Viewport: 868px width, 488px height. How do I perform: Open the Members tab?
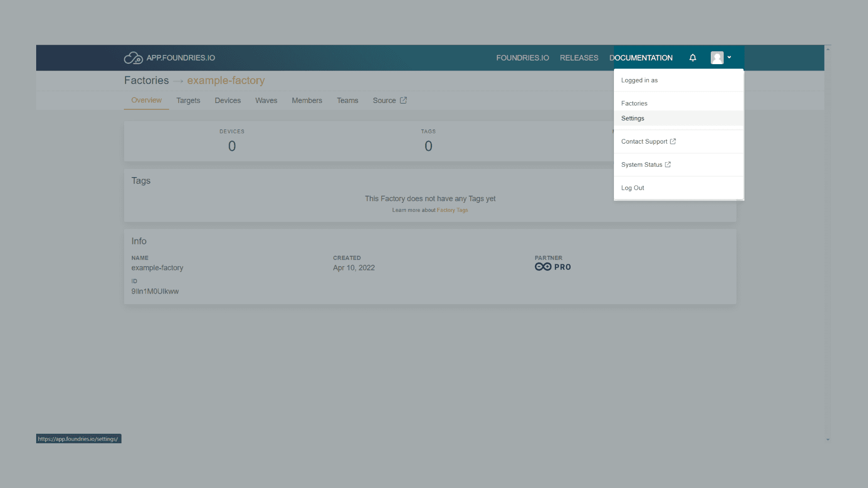(x=307, y=100)
